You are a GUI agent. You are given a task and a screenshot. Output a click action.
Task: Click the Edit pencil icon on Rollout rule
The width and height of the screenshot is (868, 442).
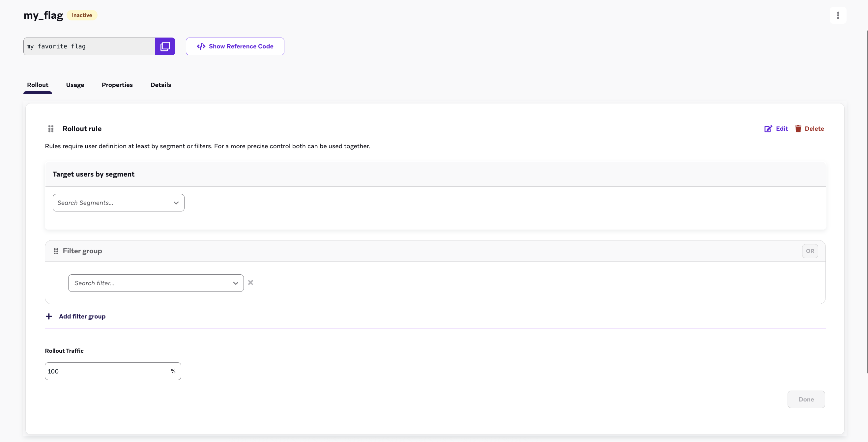coord(768,129)
